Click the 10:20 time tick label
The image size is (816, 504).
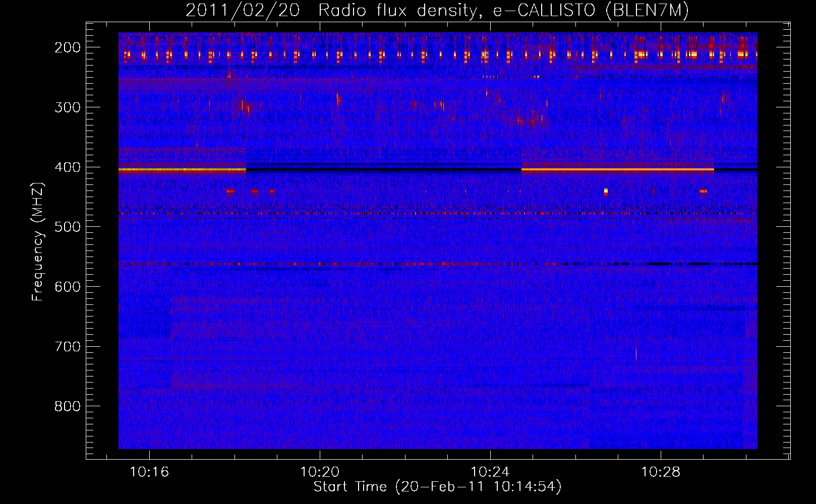320,472
